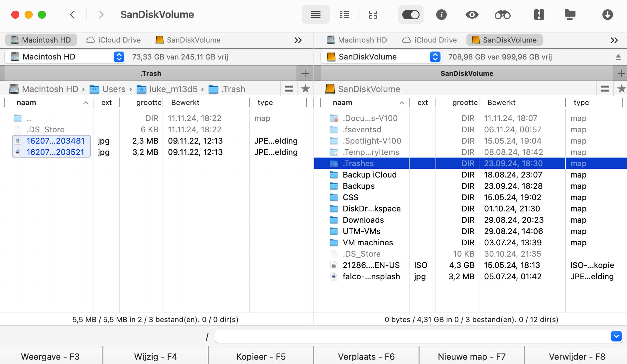Open the downloads queue arrow icon
627x364 pixels.
click(607, 15)
